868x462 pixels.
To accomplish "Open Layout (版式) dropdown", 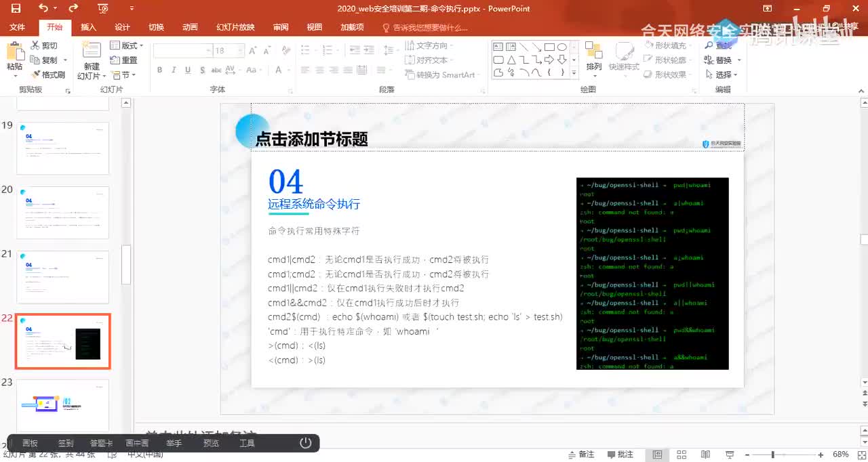I will [127, 45].
